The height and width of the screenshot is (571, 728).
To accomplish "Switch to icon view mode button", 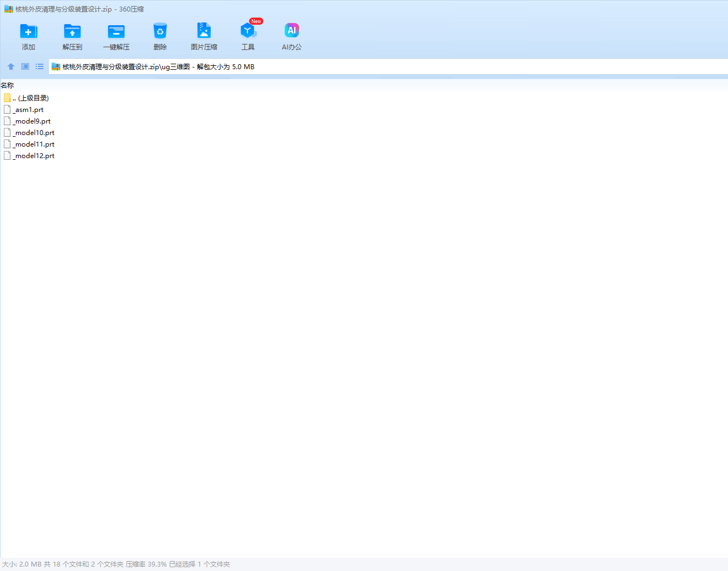I will pos(25,66).
